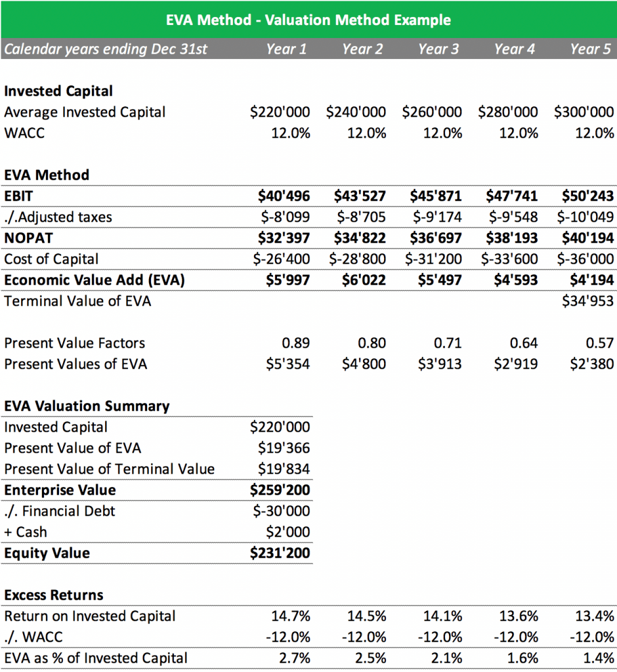
Task: Click the Equity Value amount $231'200
Action: 280,553
